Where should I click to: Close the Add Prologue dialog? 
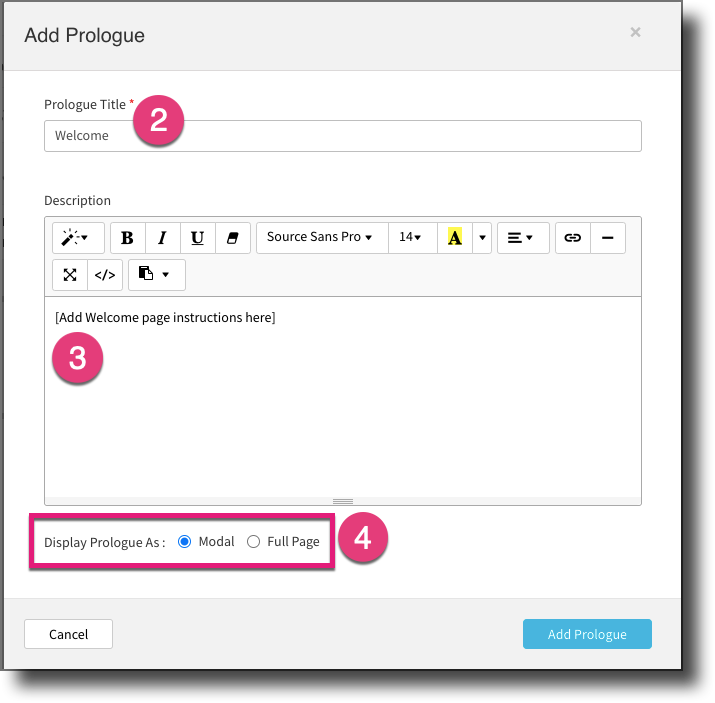click(635, 32)
